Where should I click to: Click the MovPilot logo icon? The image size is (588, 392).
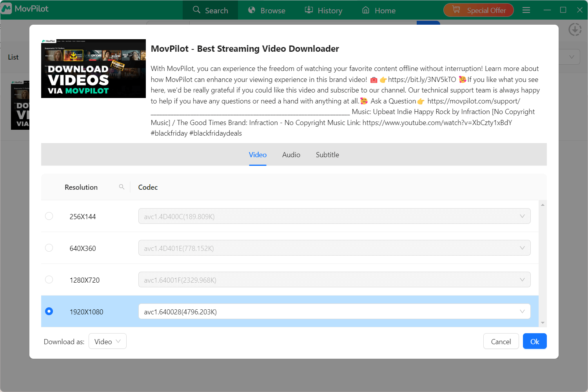tap(7, 9)
